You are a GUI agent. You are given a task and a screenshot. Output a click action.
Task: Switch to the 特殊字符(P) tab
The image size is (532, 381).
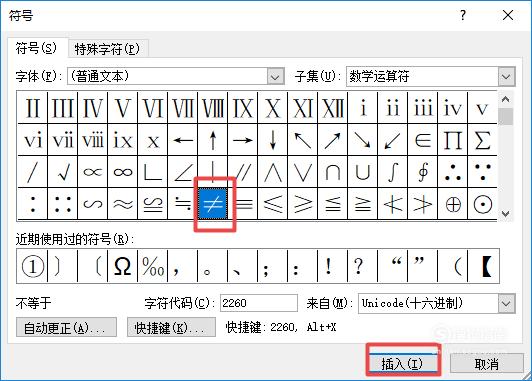(107, 49)
